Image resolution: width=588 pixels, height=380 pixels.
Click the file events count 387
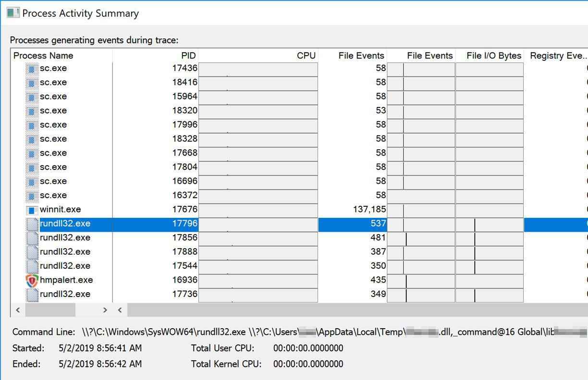pyautogui.click(x=378, y=252)
